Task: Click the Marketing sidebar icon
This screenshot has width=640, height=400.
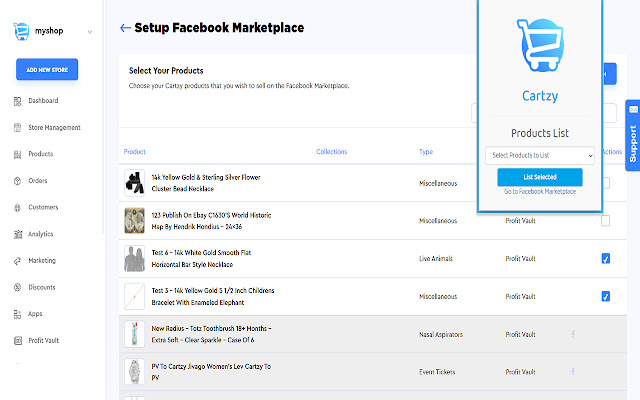Action: (18, 261)
